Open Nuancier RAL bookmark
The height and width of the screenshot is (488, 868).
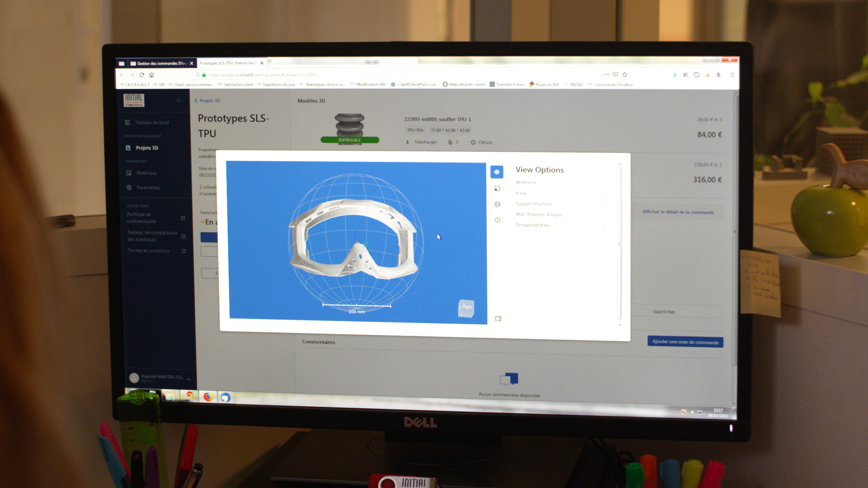pyautogui.click(x=544, y=84)
